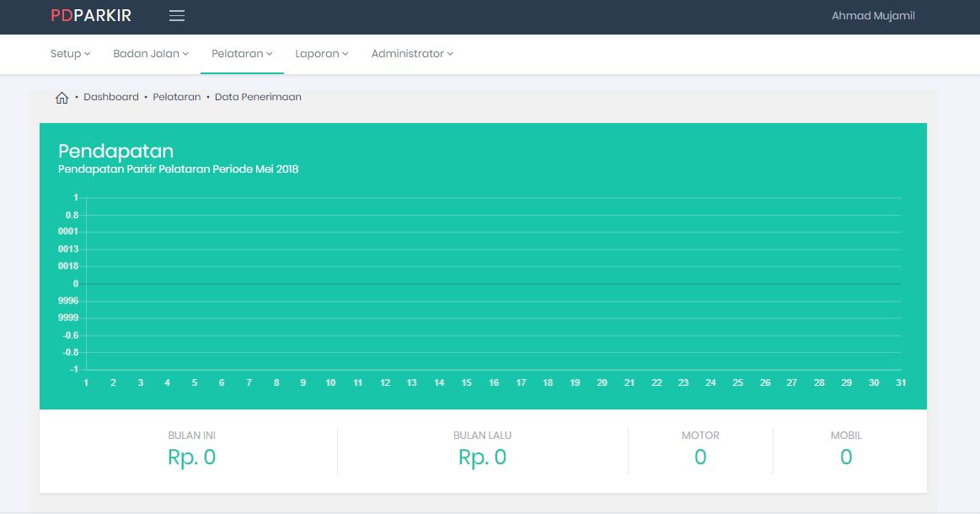Click day 31 on chart axis
This screenshot has height=514, width=980.
click(901, 383)
